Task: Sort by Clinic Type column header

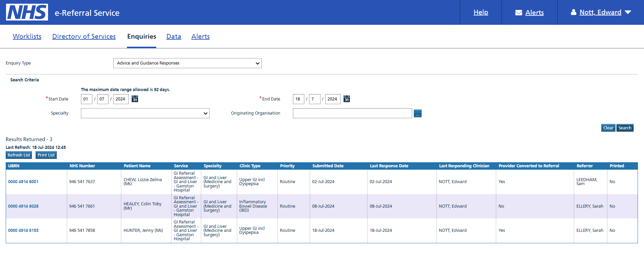Action: [250, 166]
